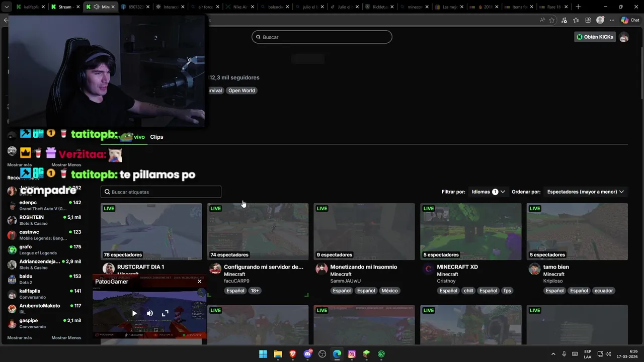Open edenpc channel in sidebar
The height and width of the screenshot is (362, 644).
(x=44, y=205)
